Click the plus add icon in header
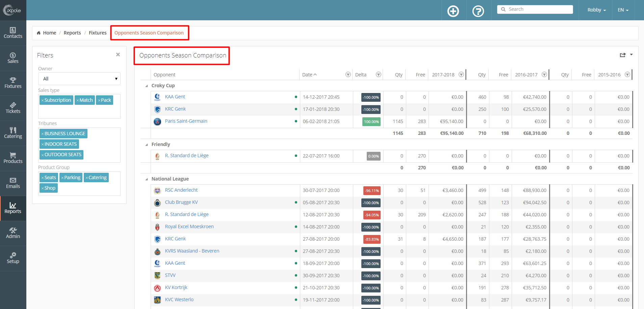This screenshot has height=309, width=644. tap(453, 11)
